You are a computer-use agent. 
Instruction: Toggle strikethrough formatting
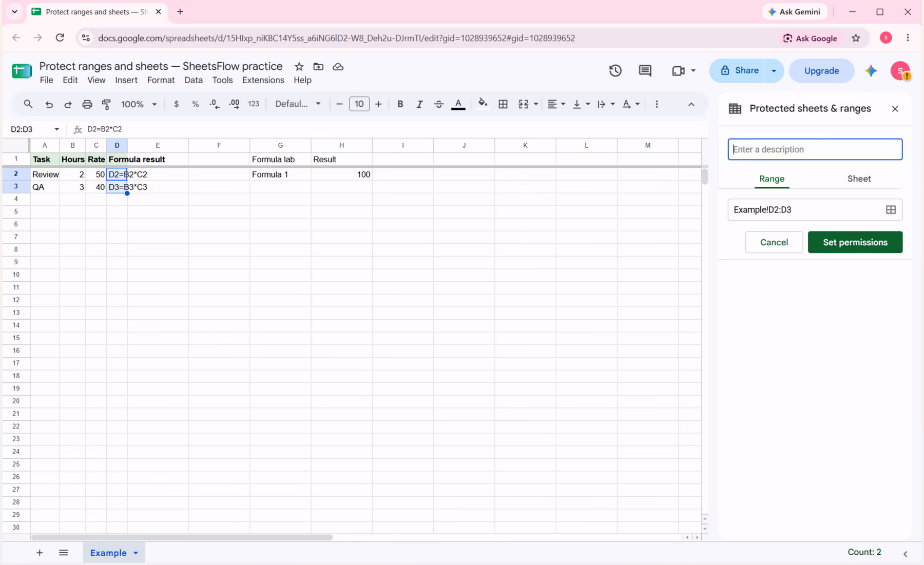pyautogui.click(x=438, y=104)
